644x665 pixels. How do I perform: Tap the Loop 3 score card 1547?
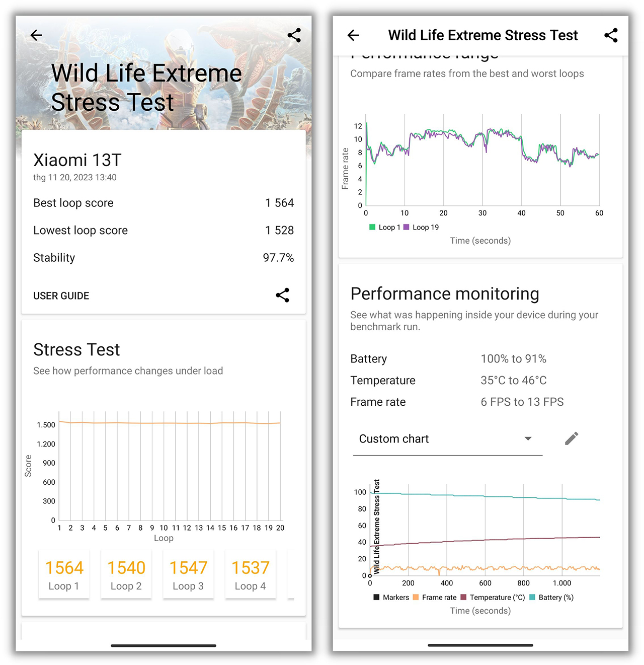click(x=188, y=574)
